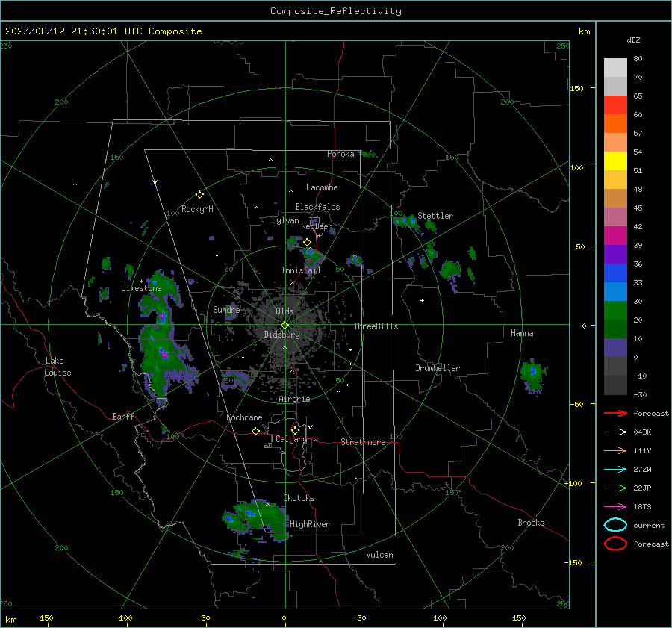Select the Lacombe label
Screen dimensions: 672x628
click(x=322, y=187)
